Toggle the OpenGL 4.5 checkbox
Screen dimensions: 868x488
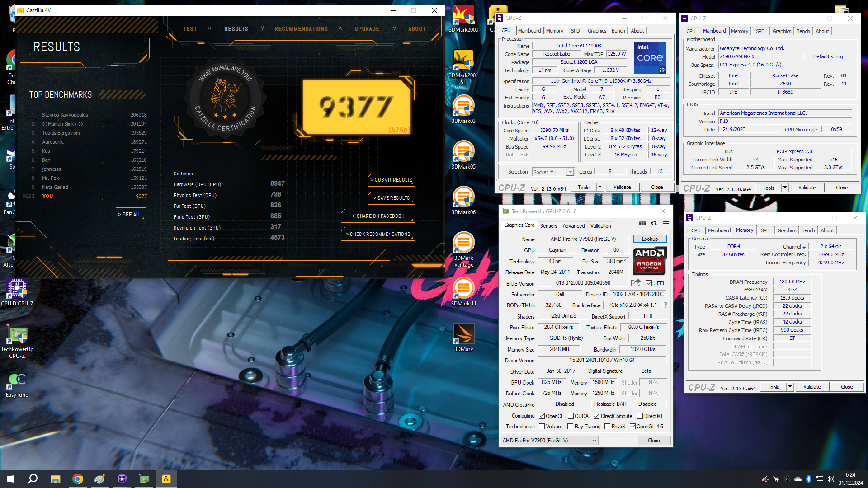pyautogui.click(x=632, y=427)
